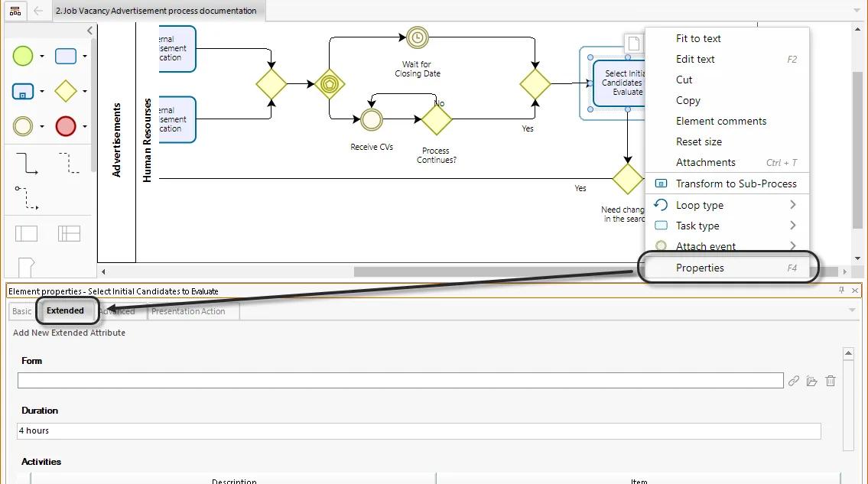Viewport: 868px width, 484px height.
Task: Choose Transform to Sub-Process from context menu
Action: [727, 184]
